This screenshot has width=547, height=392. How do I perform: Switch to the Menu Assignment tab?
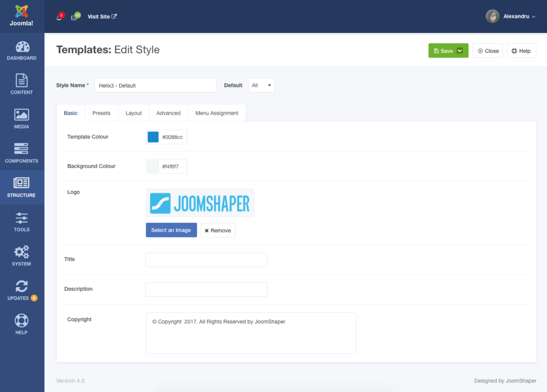point(217,113)
